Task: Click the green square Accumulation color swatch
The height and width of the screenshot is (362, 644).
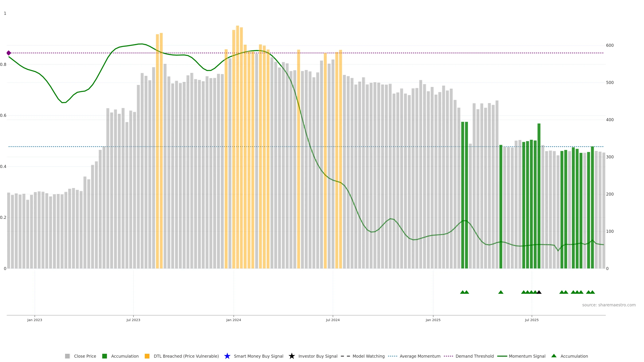Action: pos(104,356)
